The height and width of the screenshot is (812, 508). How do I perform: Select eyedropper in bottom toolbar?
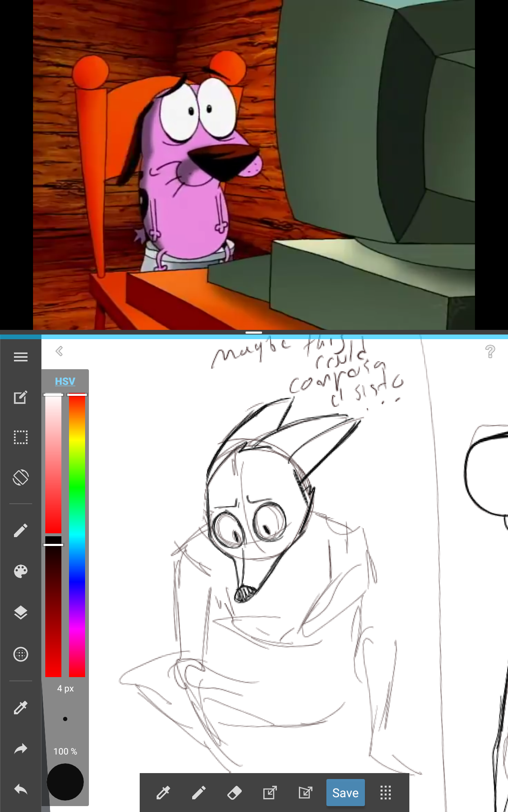coord(163,793)
